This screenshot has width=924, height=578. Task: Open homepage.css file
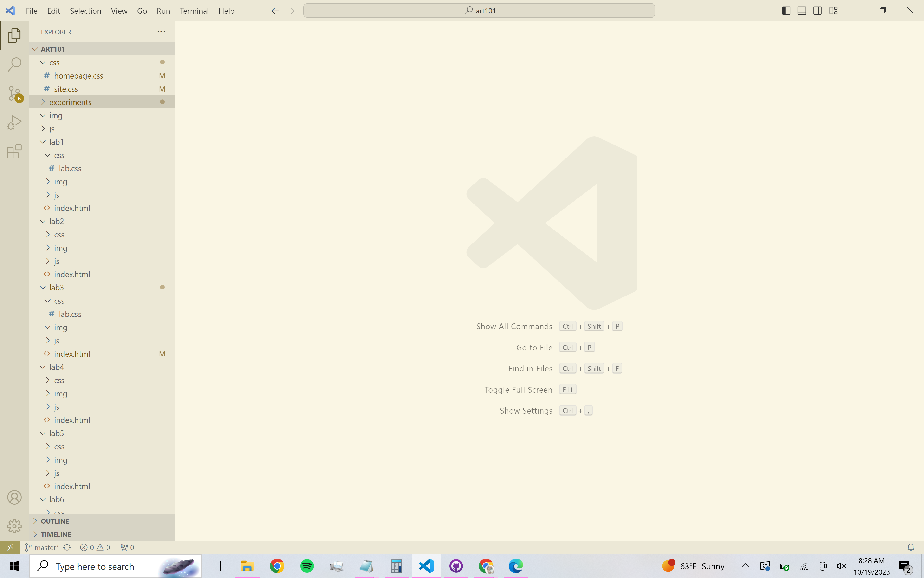click(102, 76)
